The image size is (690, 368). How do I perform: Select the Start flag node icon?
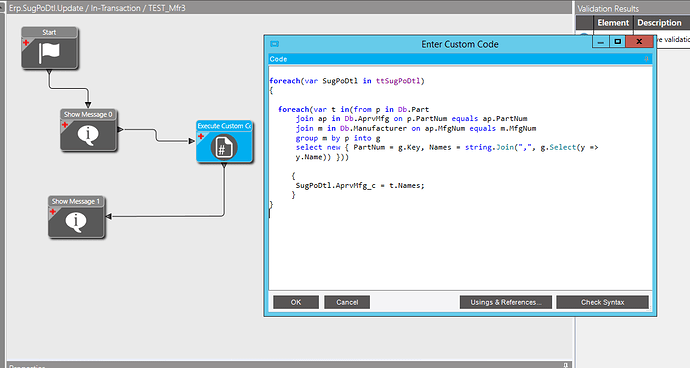(x=50, y=53)
